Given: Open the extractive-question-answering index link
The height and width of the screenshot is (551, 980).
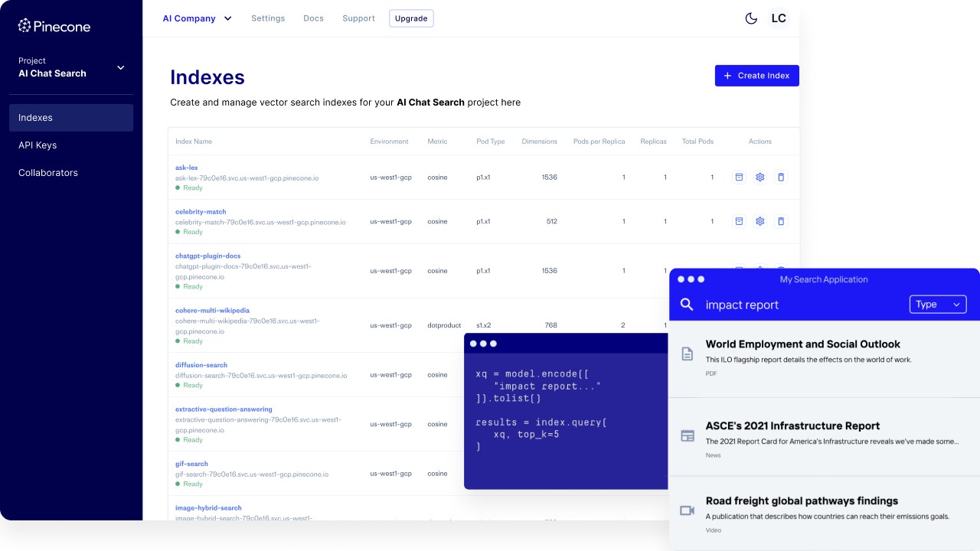Looking at the screenshot, I should 224,409.
